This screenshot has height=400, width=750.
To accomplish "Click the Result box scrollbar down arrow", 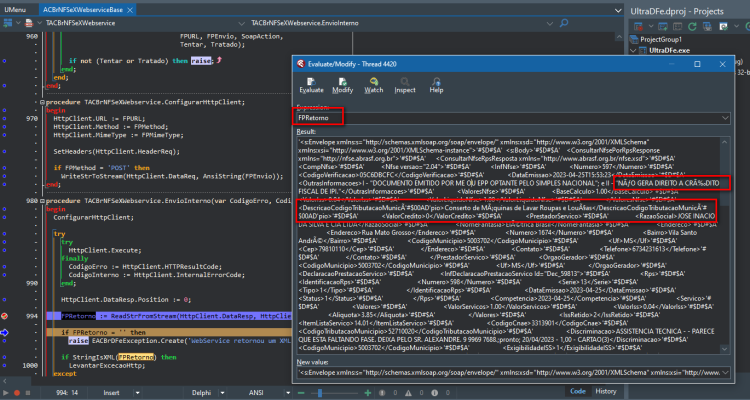I will pos(724,349).
